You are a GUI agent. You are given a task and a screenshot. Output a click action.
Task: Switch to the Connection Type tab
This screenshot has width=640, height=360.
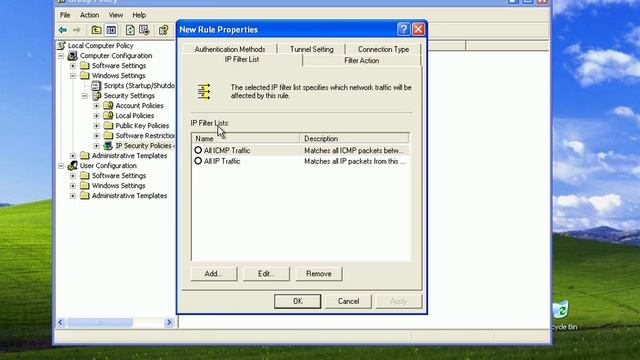383,49
